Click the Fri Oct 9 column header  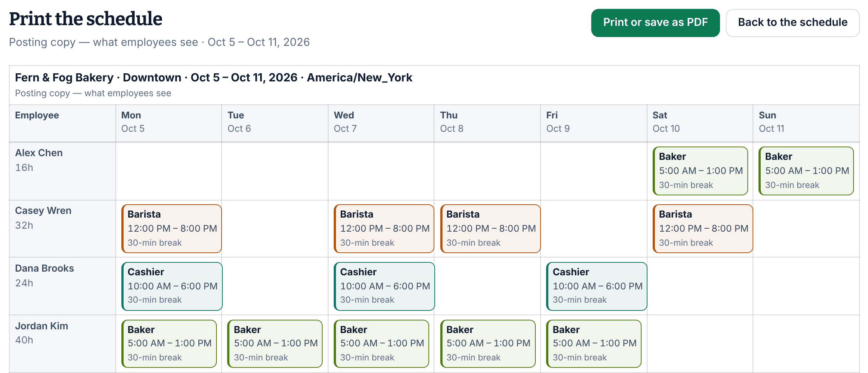click(594, 123)
